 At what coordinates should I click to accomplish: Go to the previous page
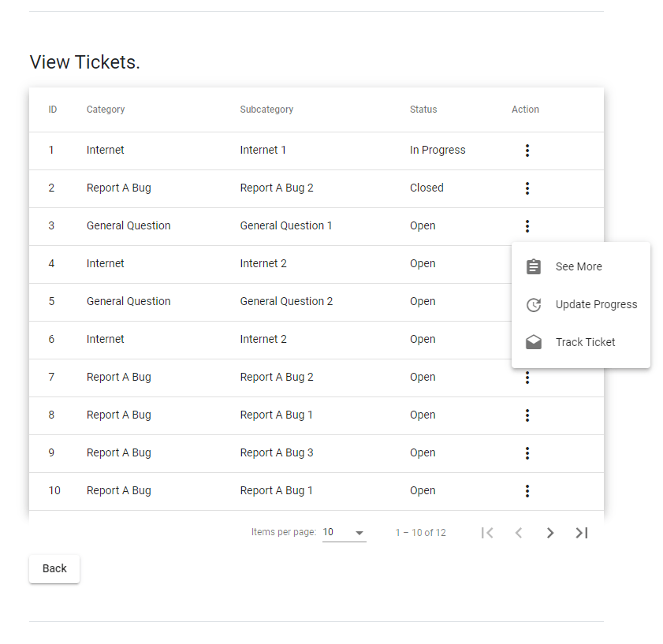coord(519,533)
